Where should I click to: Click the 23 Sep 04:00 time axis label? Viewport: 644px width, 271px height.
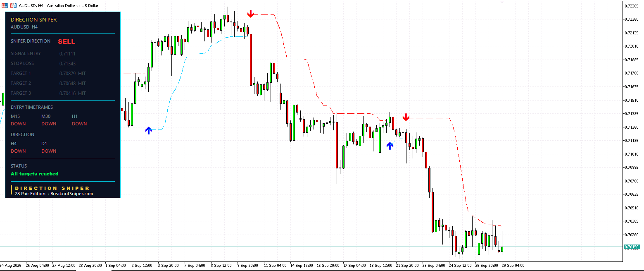point(434,265)
